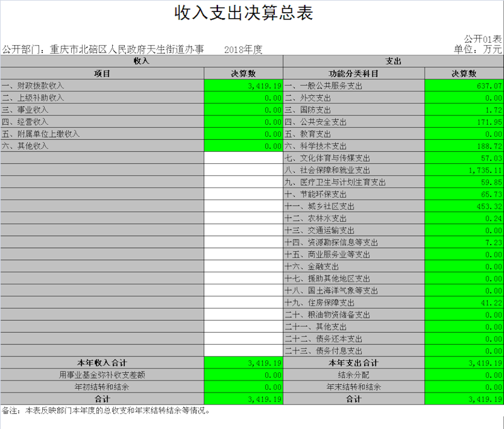
Task: Click the 十、节能环保支出 cell
Action: tap(354, 194)
